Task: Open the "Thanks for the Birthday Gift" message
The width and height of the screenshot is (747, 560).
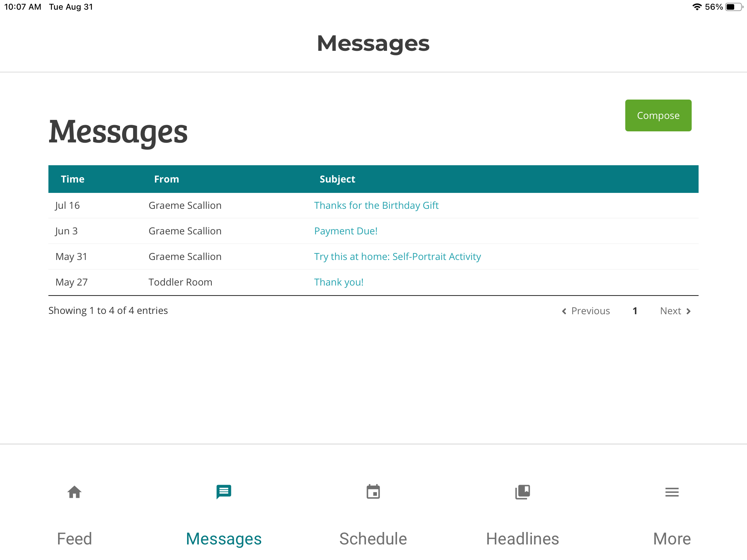Action: pyautogui.click(x=376, y=205)
